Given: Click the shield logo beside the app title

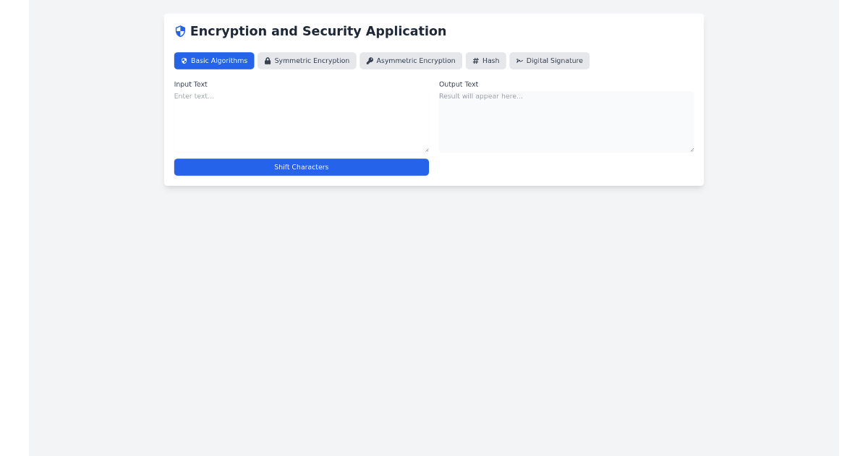Looking at the screenshot, I should click(x=179, y=30).
